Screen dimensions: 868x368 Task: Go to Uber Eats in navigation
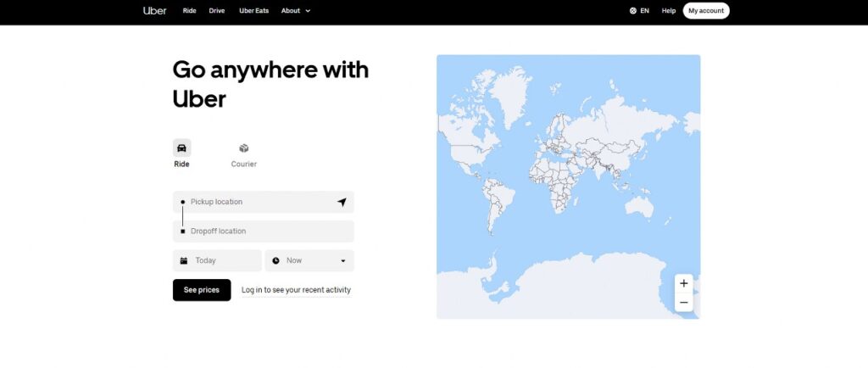coord(254,11)
